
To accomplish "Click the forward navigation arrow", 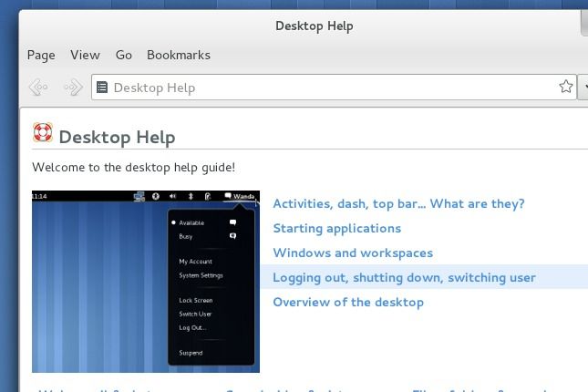I will [72, 88].
